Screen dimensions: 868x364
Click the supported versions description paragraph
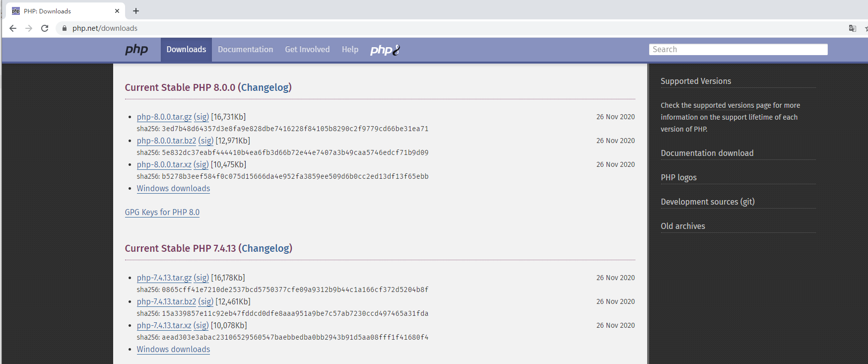point(731,117)
